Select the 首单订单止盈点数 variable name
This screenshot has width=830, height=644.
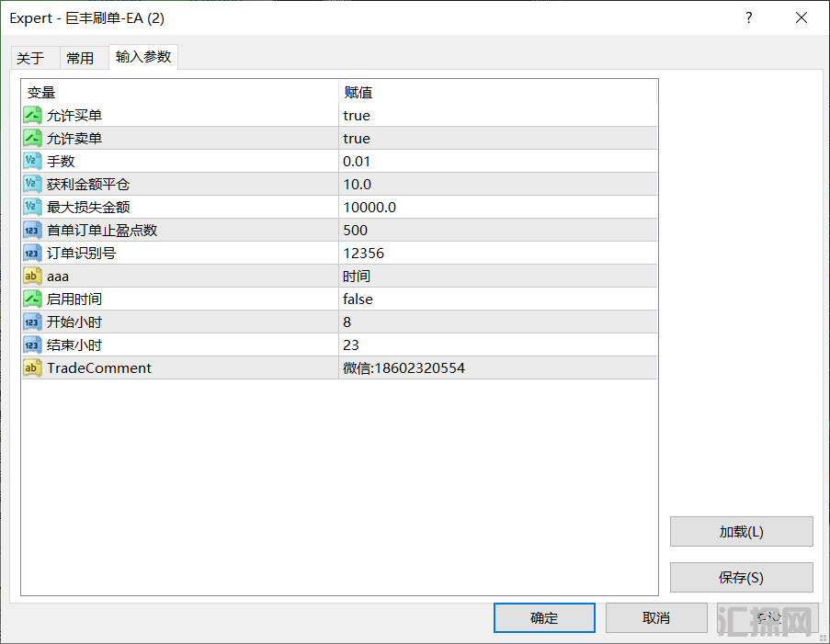click(x=102, y=231)
